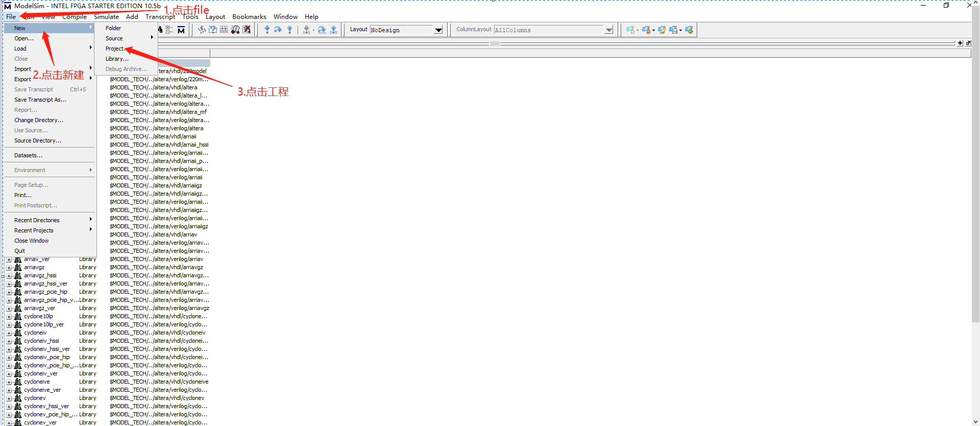Open the Import submenu in File menu
Screen dimensions: 980x426
click(x=50, y=69)
